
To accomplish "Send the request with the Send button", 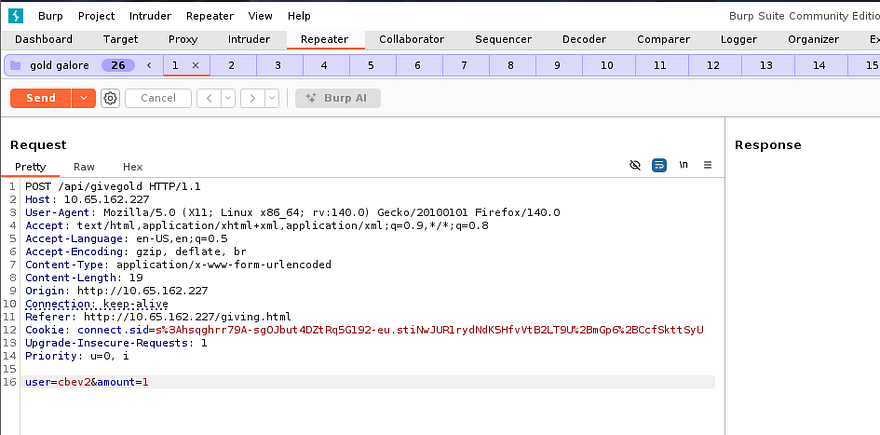I will coord(41,98).
